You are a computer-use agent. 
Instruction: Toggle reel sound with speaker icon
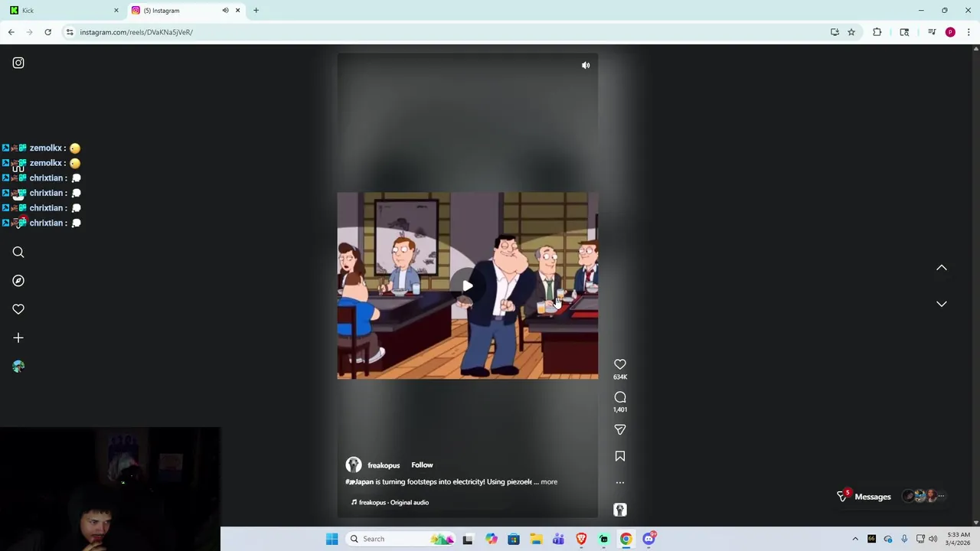(x=586, y=65)
